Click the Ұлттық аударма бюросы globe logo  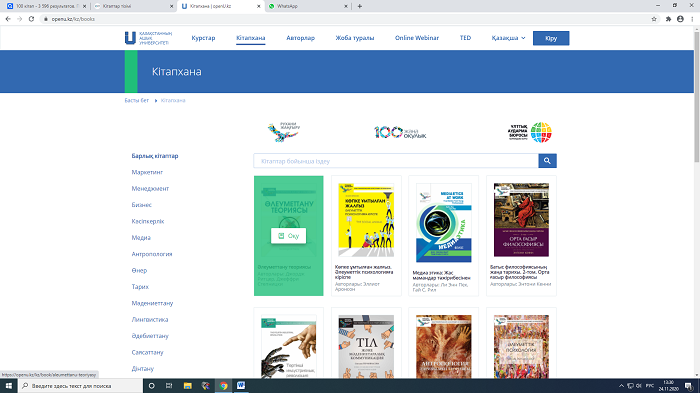click(530, 132)
